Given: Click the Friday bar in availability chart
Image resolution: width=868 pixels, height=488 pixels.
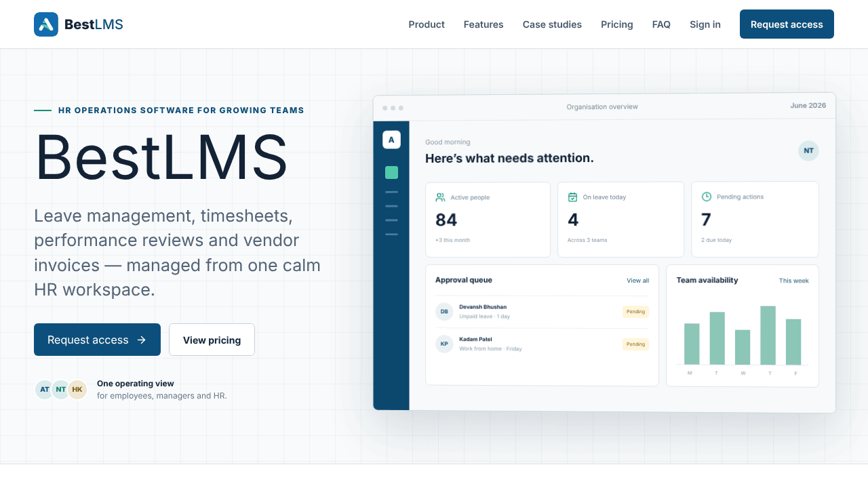Looking at the screenshot, I should (x=793, y=342).
